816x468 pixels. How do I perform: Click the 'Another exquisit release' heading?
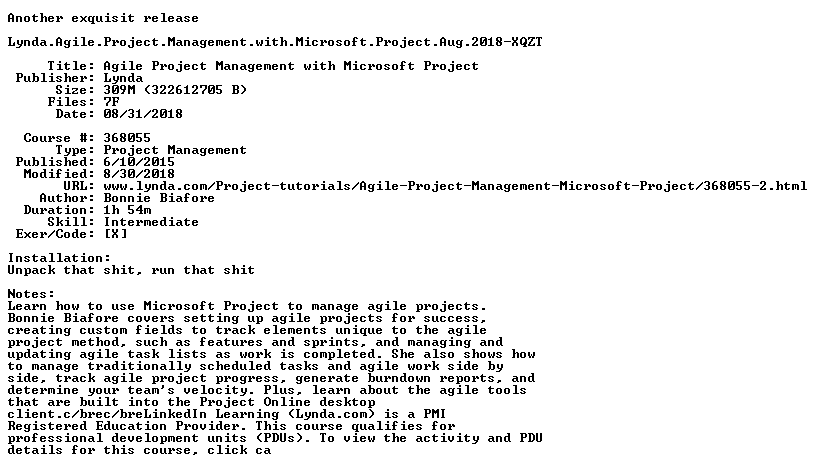[103, 18]
